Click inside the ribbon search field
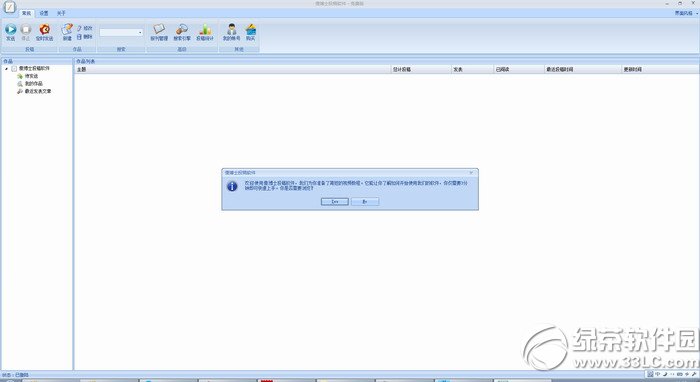 click(x=118, y=33)
